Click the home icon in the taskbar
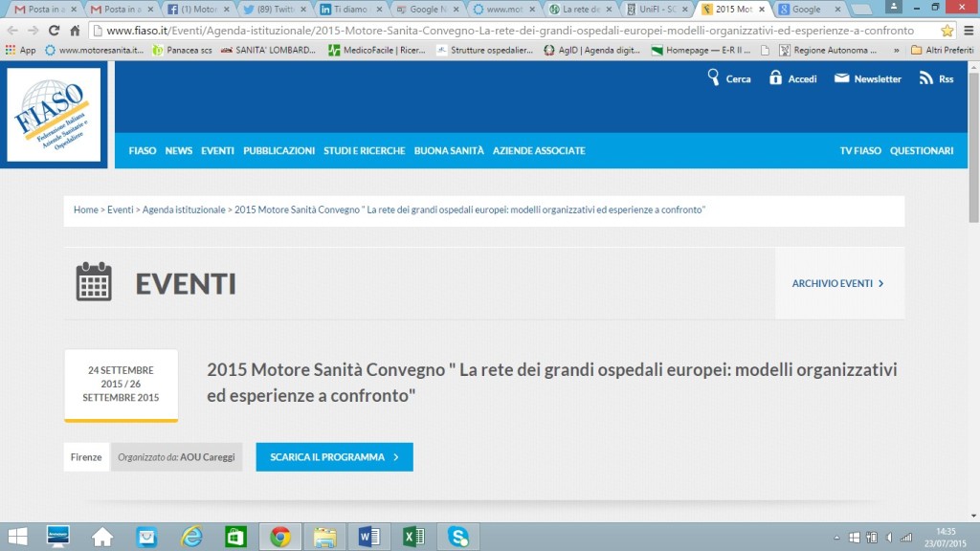980x551 pixels. point(102,537)
